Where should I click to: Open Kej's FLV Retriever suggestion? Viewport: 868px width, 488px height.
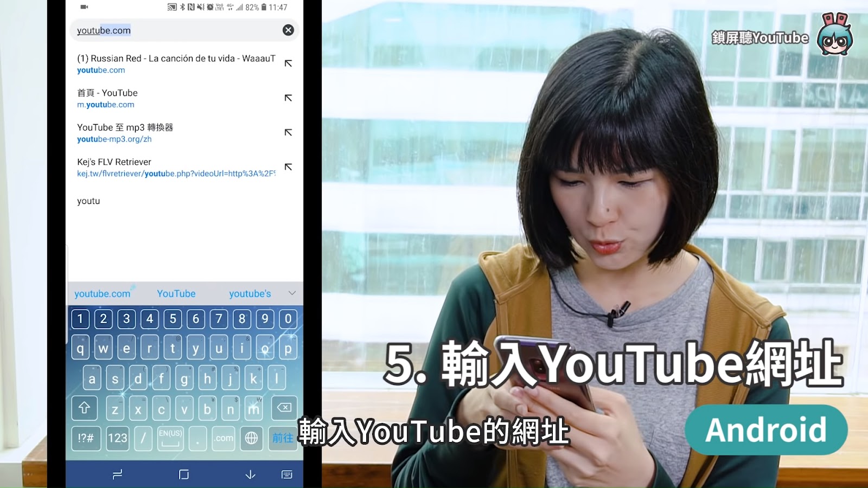(176, 168)
